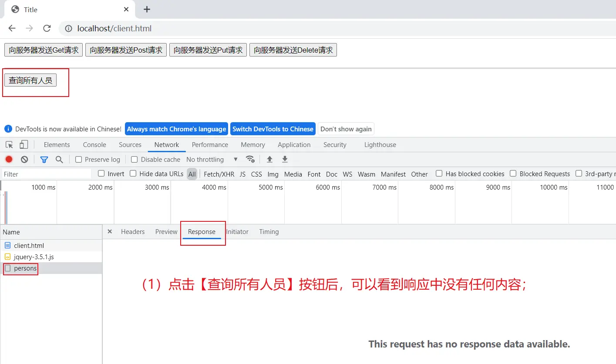The width and height of the screenshot is (616, 364).
Task: Stop recording network log with red button
Action: [x=9, y=160]
